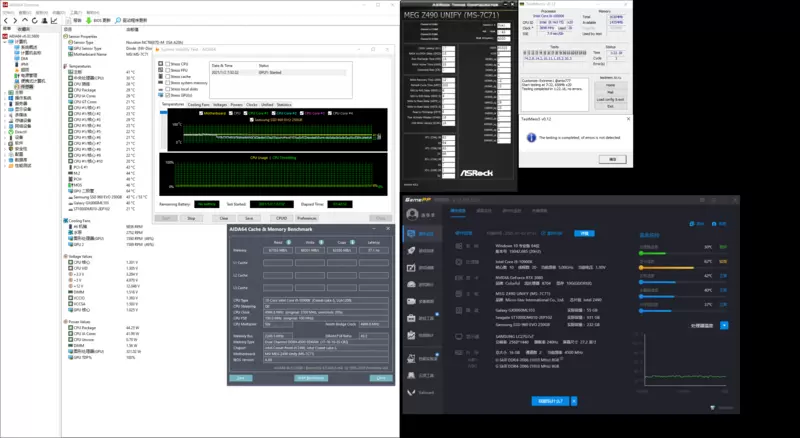Confirm the TestMem5 completion dialog button

point(612,159)
